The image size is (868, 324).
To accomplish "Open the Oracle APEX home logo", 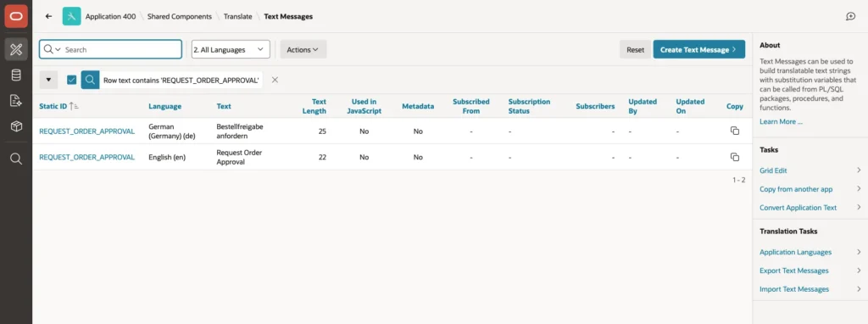I will point(16,17).
